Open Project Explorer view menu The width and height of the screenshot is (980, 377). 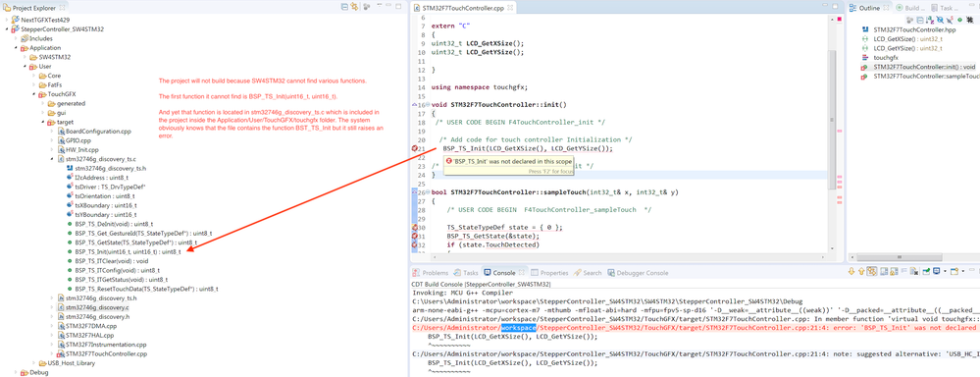tap(380, 5)
